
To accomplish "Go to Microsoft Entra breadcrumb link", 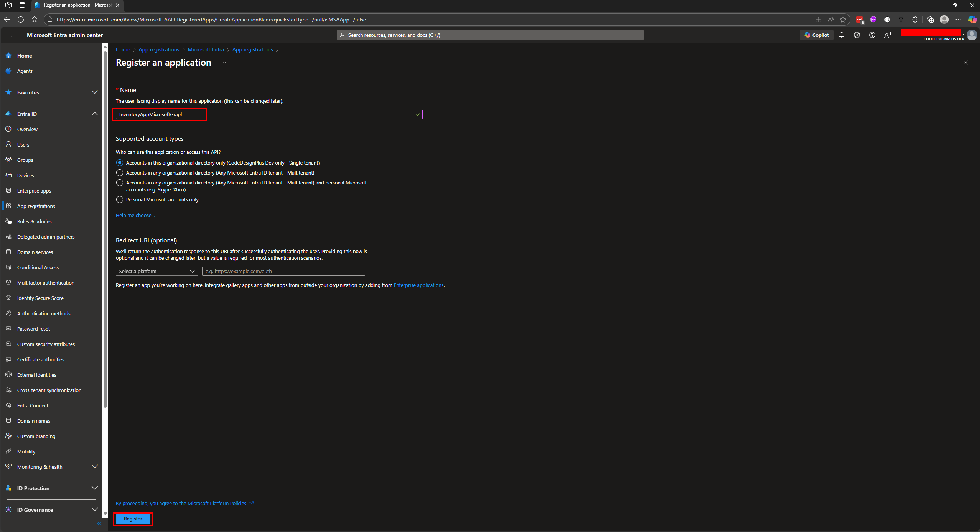I will pyautogui.click(x=206, y=49).
